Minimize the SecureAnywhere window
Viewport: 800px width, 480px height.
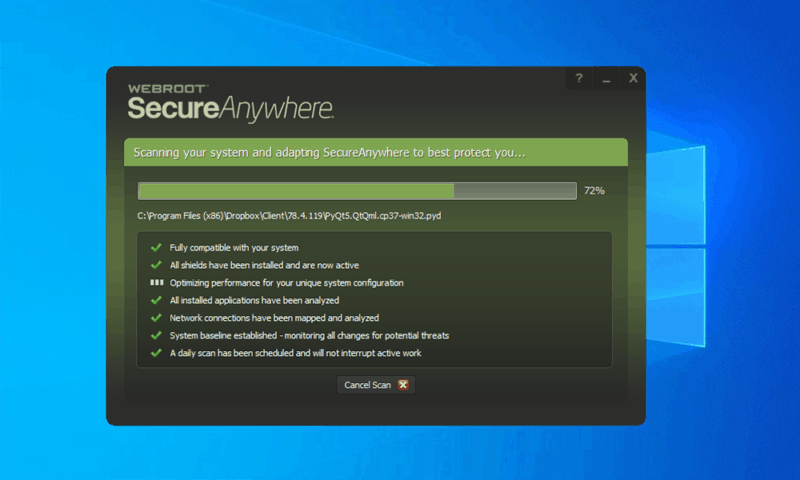606,79
